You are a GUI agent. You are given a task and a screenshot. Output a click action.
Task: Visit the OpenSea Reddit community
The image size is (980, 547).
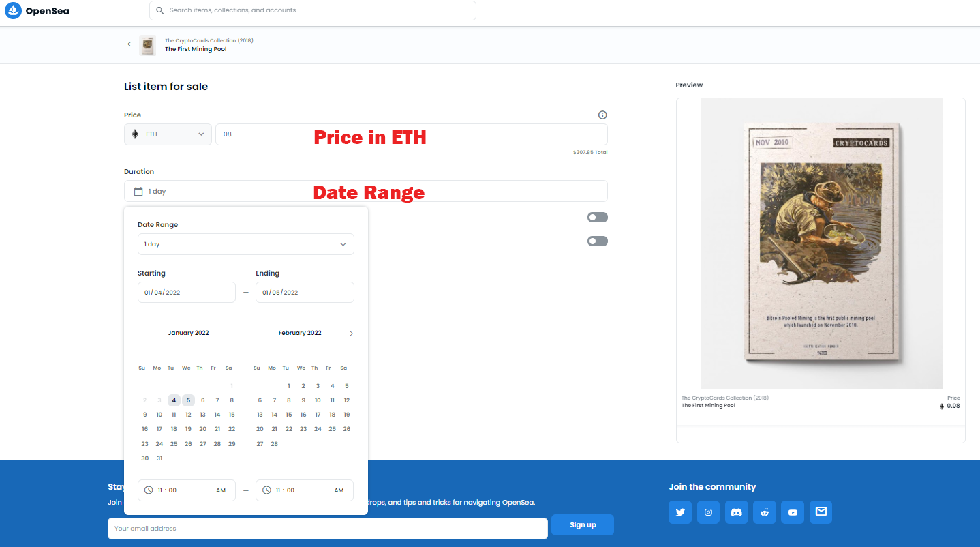click(x=764, y=512)
